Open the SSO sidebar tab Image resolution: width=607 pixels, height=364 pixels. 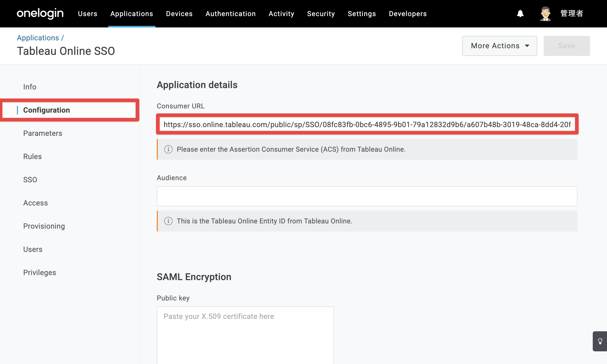coord(30,180)
